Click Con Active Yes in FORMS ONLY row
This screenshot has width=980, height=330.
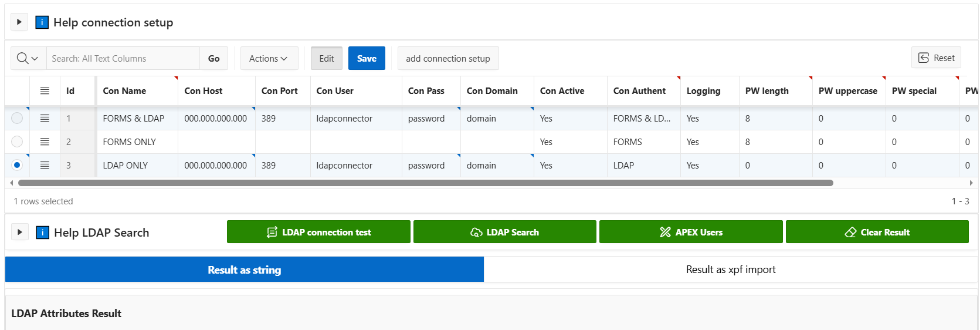tap(571, 142)
